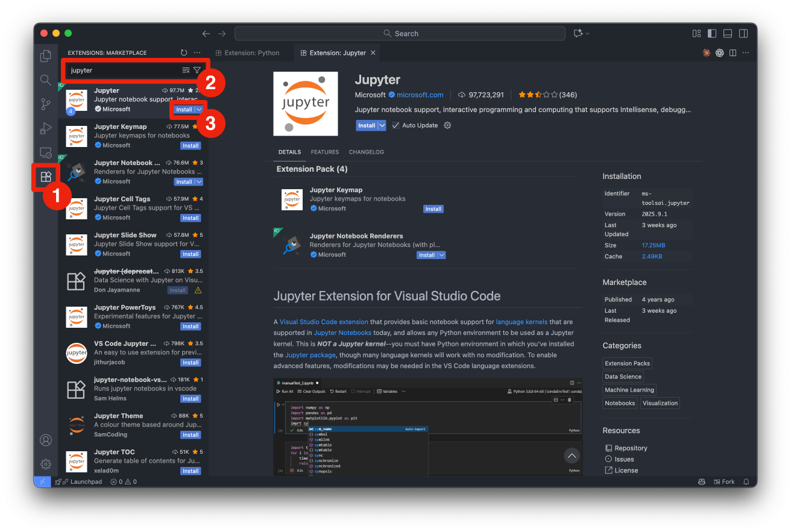Clear extension search results
Image resolution: width=791 pixels, height=532 pixels.
click(186, 70)
